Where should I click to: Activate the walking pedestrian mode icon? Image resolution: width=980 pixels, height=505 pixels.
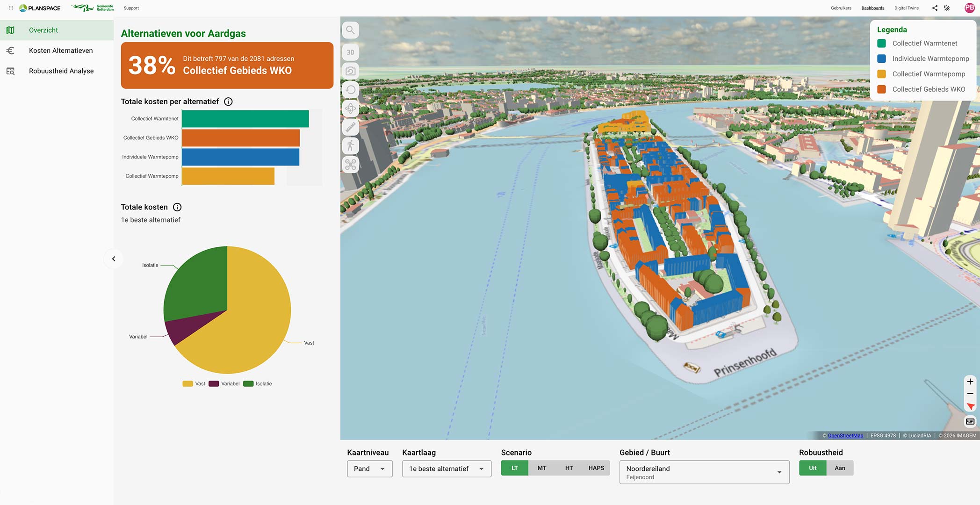point(350,146)
